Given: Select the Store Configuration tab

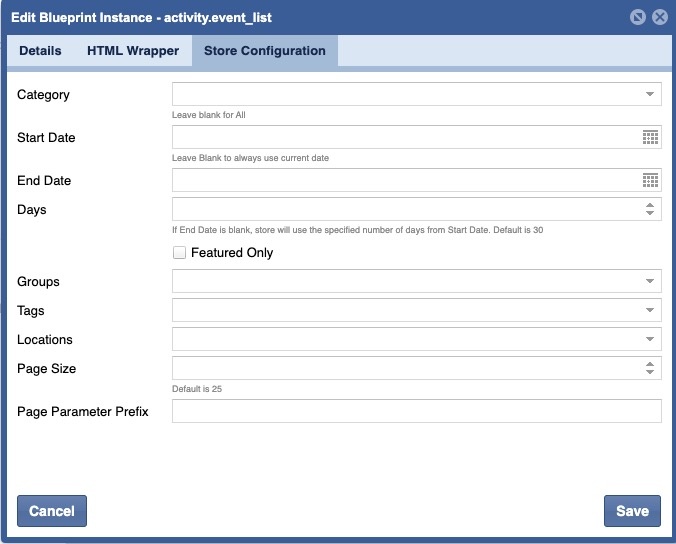Looking at the screenshot, I should click(265, 51).
